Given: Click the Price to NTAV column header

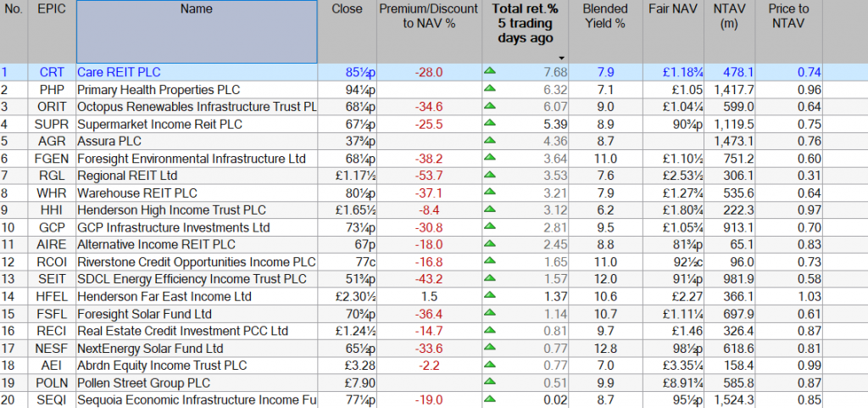Looking at the screenshot, I should (x=791, y=31).
